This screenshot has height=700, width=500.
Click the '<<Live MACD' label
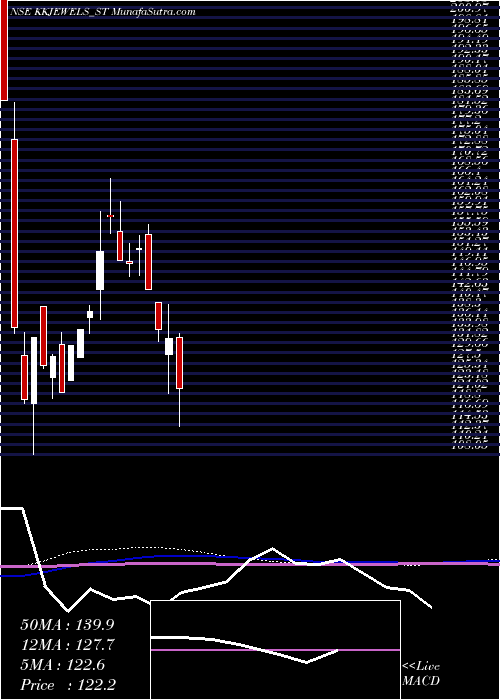[421, 674]
